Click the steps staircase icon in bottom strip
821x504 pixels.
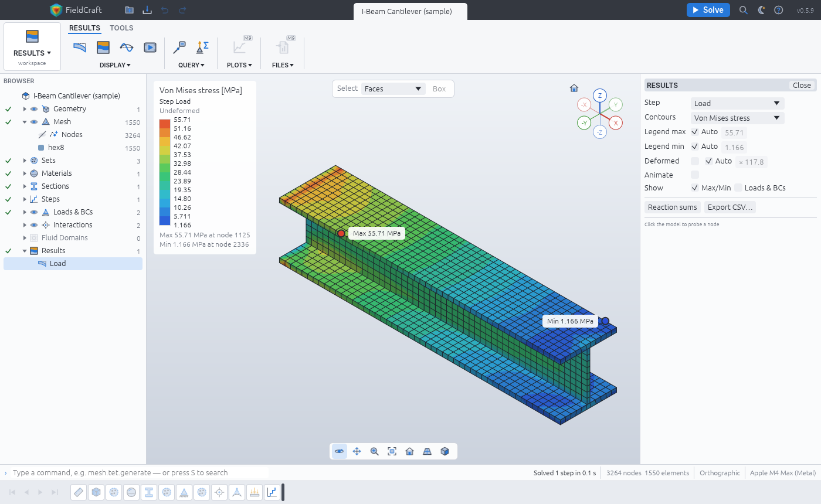click(272, 492)
